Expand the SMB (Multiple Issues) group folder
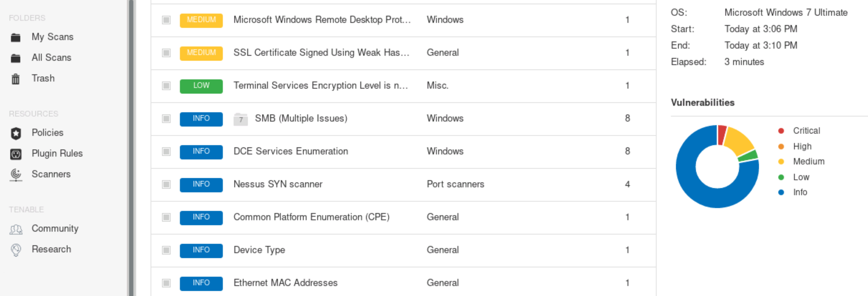 [241, 119]
